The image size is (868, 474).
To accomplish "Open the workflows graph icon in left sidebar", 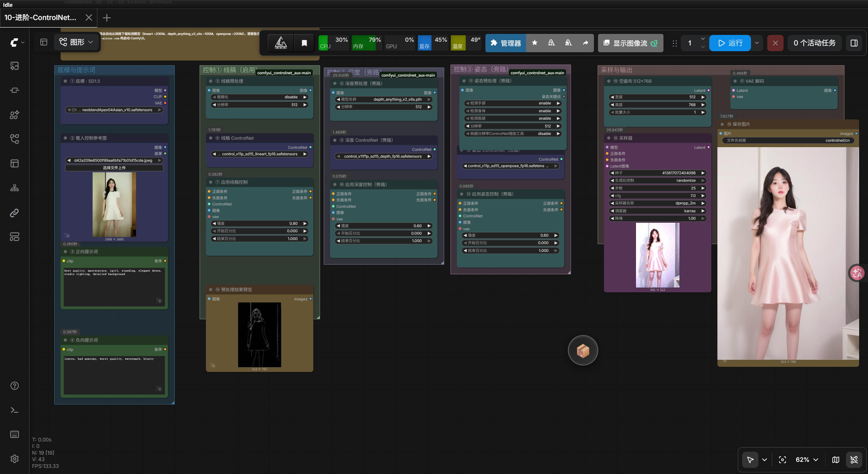I will [15, 139].
